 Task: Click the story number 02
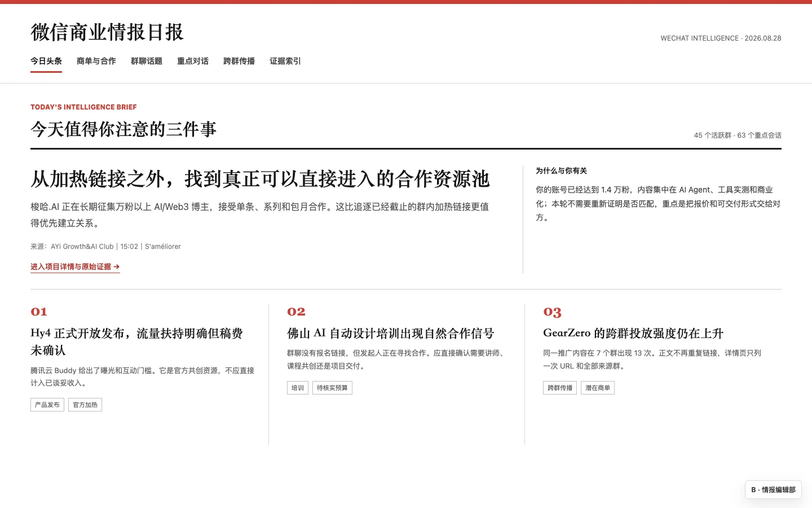296,312
